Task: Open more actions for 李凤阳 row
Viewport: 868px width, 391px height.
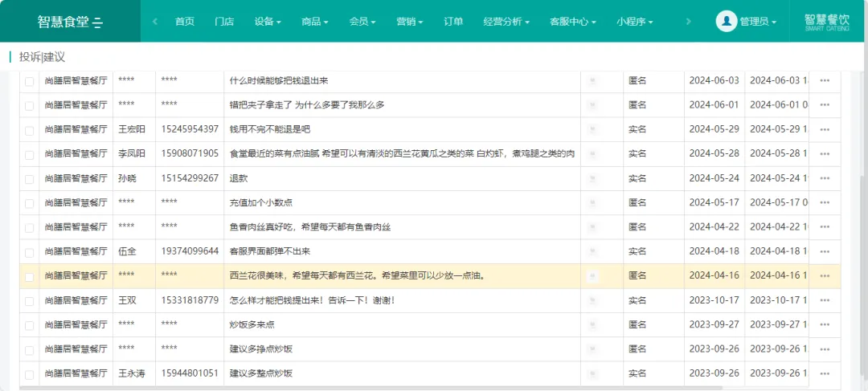Action: point(825,153)
